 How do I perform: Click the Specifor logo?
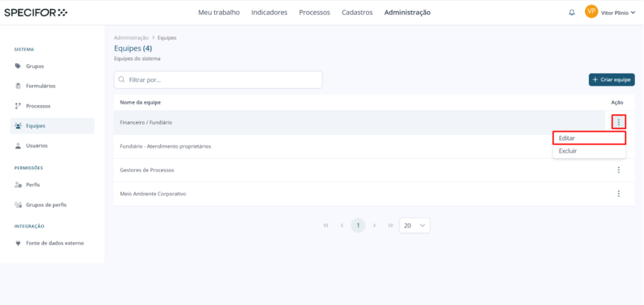pos(36,13)
